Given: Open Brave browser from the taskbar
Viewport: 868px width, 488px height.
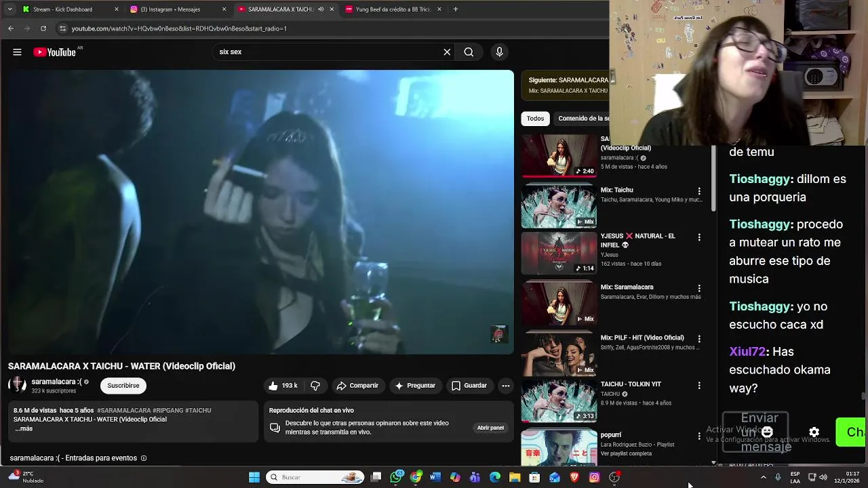Looking at the screenshot, I should 574,477.
